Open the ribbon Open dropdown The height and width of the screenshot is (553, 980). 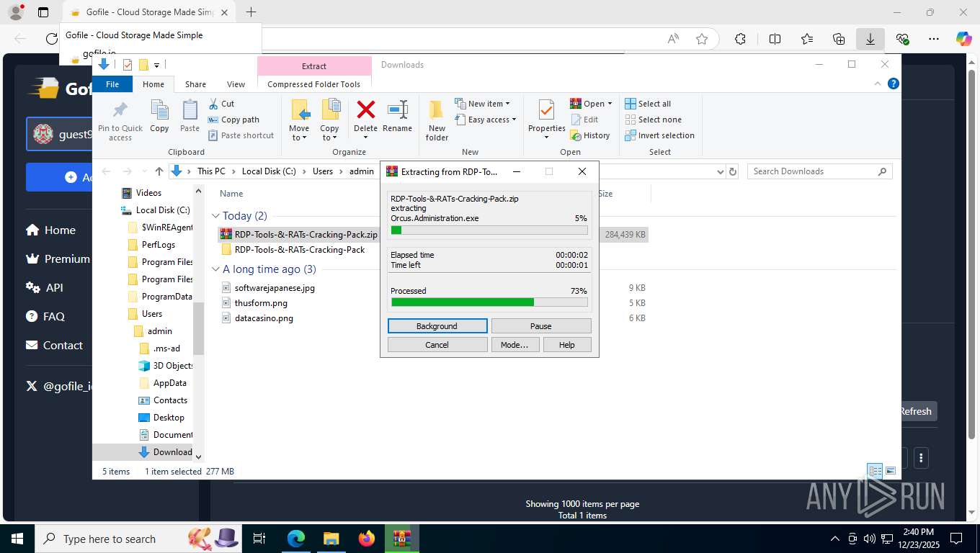click(591, 104)
